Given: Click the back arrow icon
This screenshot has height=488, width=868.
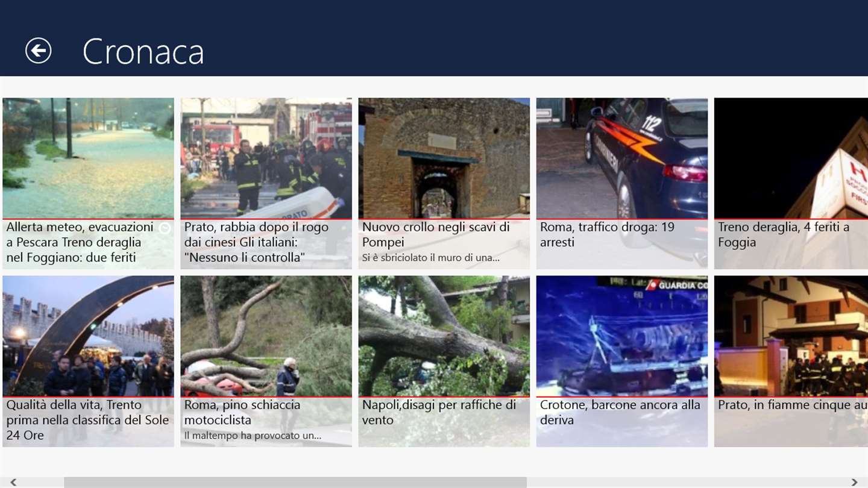Looking at the screenshot, I should [39, 51].
